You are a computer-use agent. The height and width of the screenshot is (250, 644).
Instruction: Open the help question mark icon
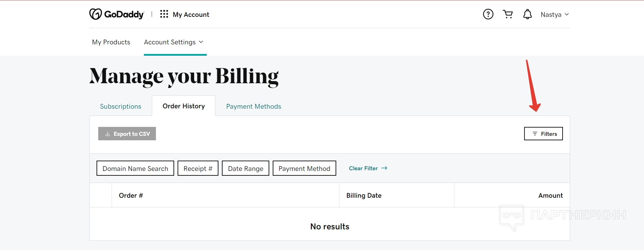coord(488,14)
